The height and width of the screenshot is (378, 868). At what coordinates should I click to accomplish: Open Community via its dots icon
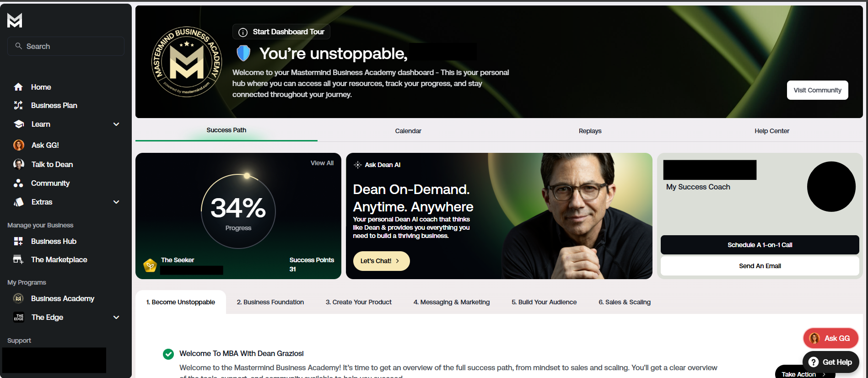pos(18,183)
